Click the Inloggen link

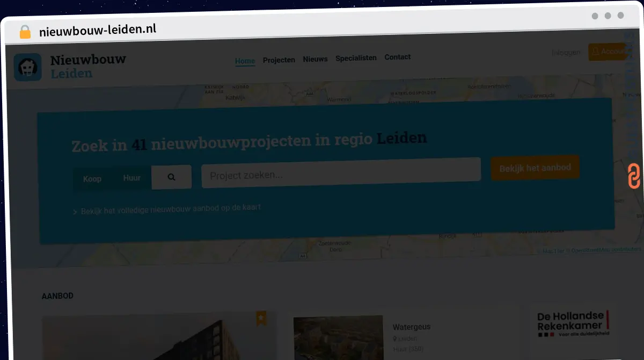click(566, 53)
